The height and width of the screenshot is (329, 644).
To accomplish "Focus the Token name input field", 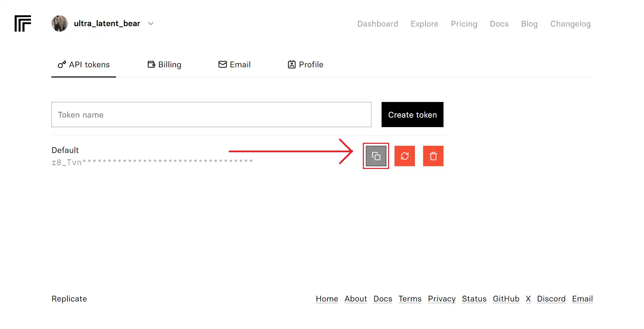I will [x=211, y=115].
